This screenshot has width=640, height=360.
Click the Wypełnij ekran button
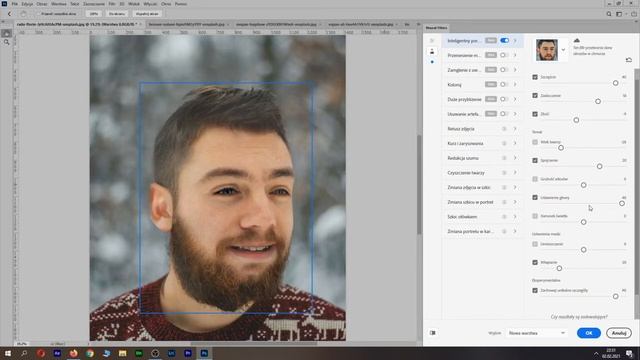[147, 14]
